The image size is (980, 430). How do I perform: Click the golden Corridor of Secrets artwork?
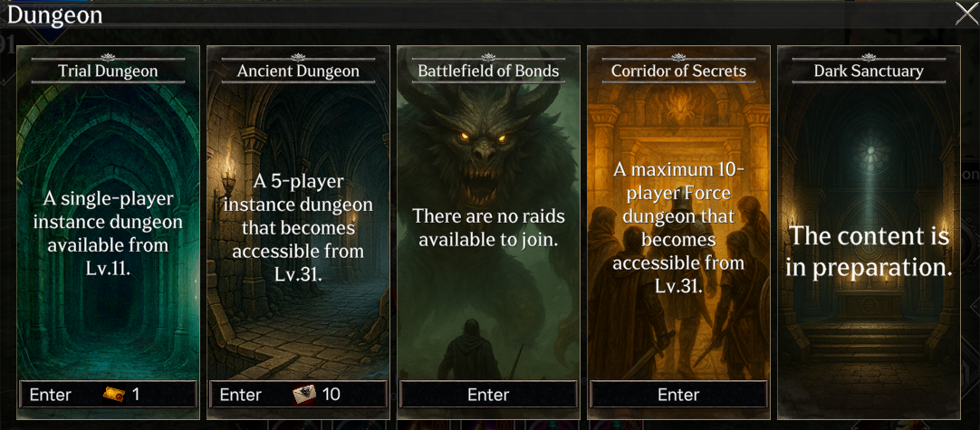pyautogui.click(x=678, y=232)
